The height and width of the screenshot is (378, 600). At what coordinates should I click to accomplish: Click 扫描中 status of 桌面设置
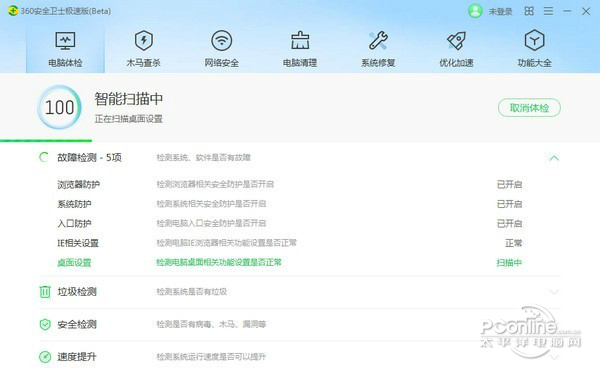point(509,263)
